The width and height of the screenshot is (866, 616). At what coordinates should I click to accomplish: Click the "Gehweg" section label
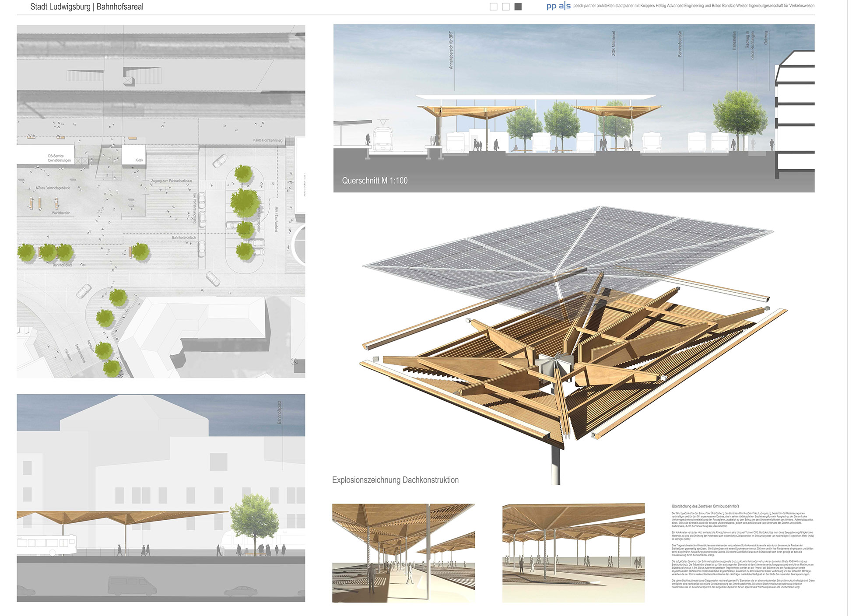[x=766, y=38]
